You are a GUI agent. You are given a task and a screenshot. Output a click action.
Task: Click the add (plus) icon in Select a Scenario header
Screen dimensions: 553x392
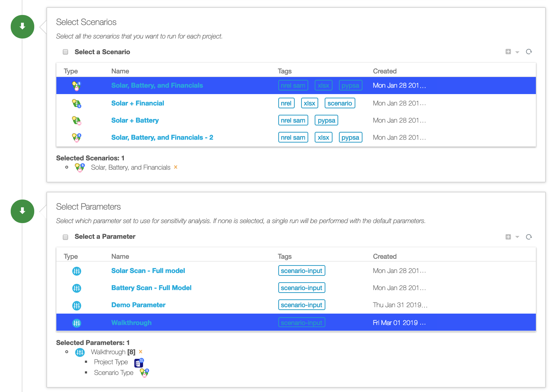tap(508, 52)
